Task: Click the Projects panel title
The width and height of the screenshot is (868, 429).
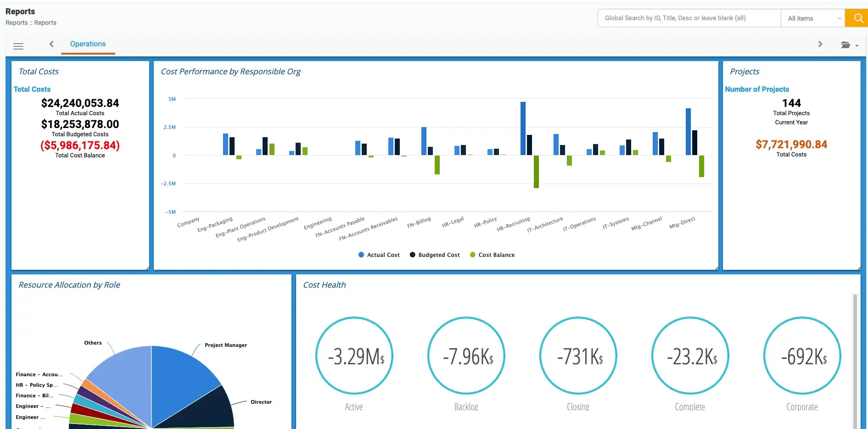Action: (x=745, y=72)
